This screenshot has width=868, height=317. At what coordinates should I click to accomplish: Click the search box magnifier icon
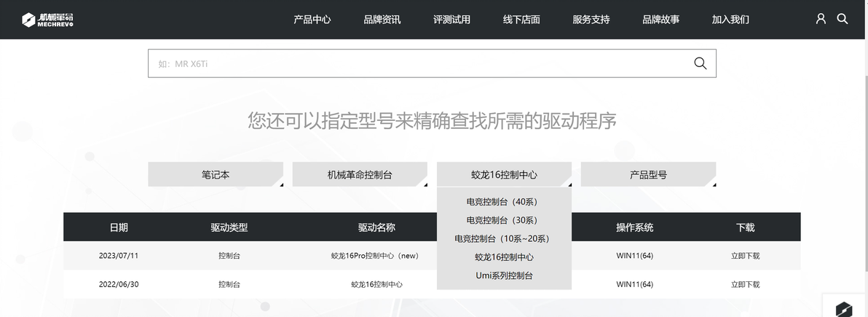coord(701,63)
